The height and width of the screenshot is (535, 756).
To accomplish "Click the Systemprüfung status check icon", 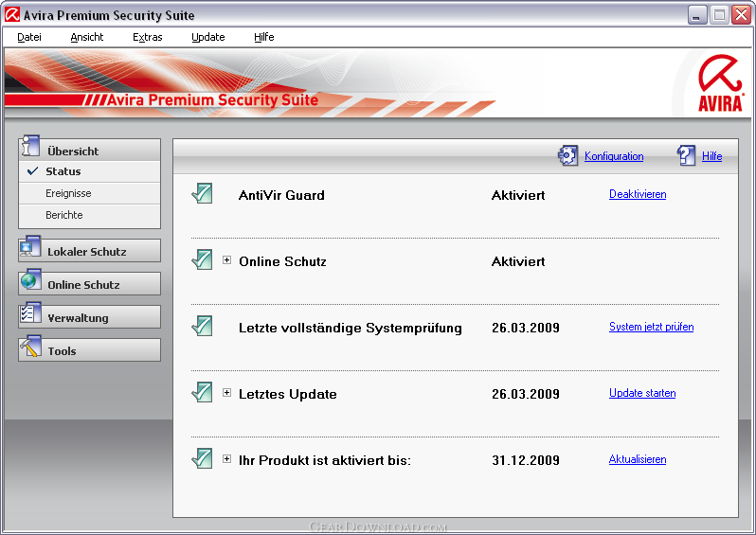I will 202,326.
